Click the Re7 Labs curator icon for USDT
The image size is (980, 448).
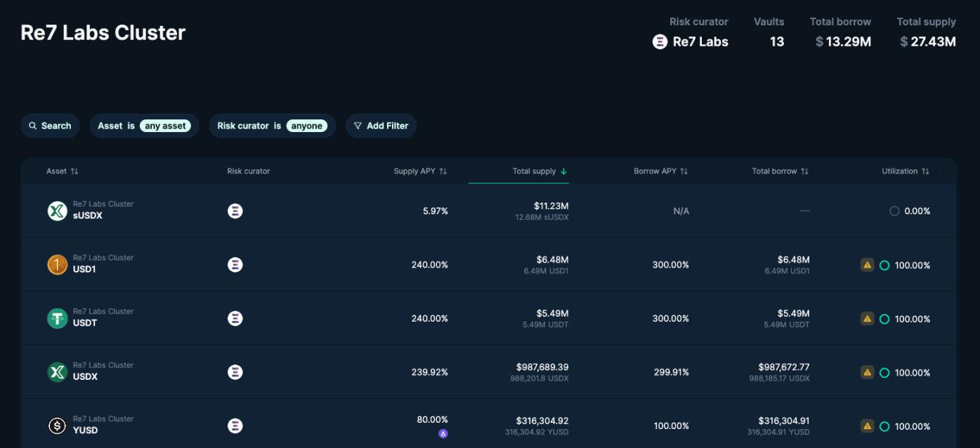235,317
